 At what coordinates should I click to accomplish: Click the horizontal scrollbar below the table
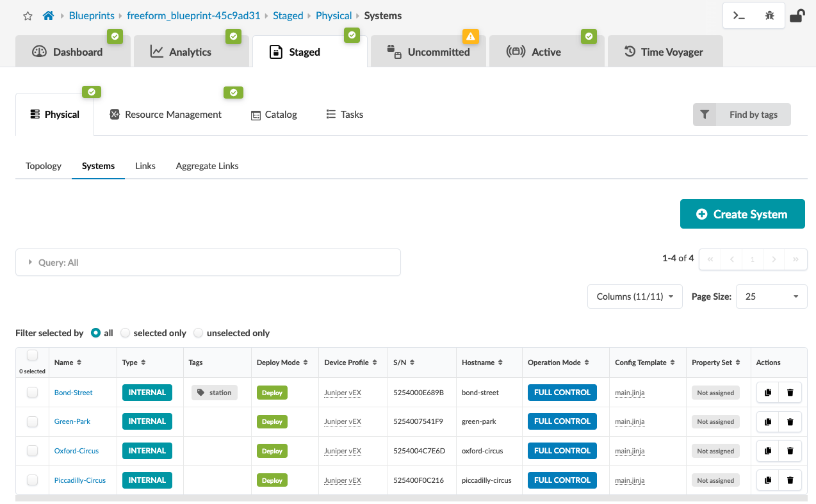pos(410,498)
